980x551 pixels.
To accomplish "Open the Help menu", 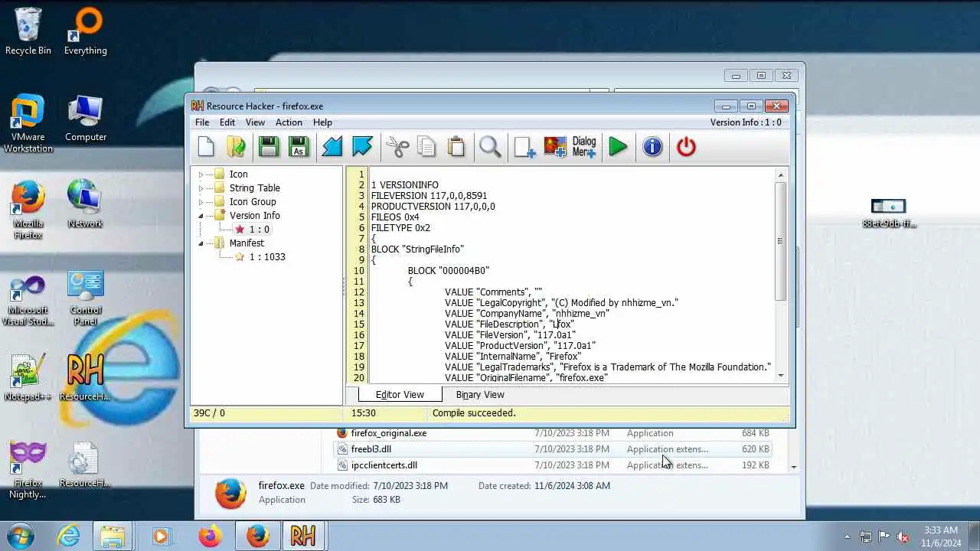I will coord(322,122).
